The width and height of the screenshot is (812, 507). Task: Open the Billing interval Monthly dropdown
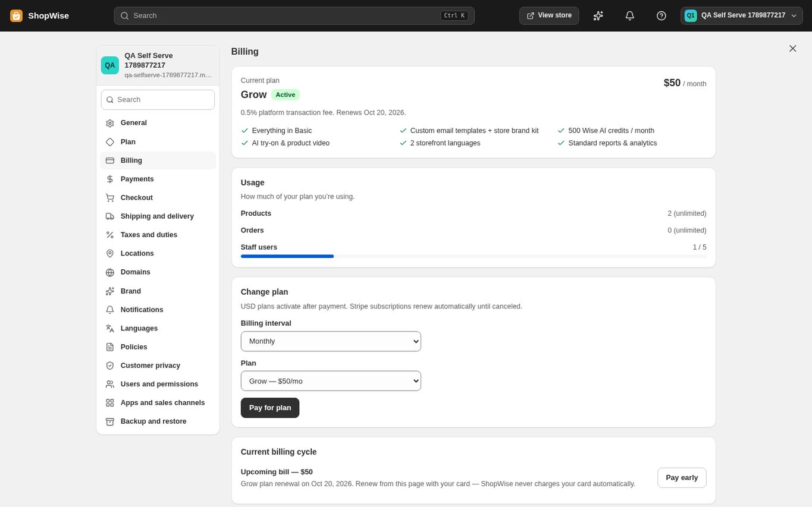tap(331, 341)
